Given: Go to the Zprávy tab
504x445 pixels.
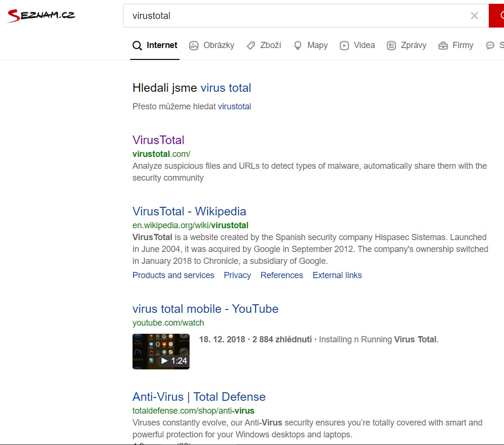Looking at the screenshot, I should tap(407, 45).
